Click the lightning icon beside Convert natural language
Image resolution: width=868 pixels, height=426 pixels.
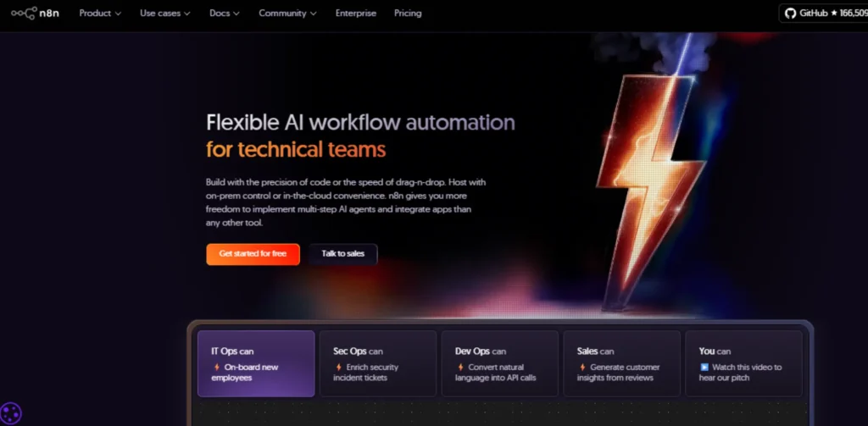click(460, 367)
